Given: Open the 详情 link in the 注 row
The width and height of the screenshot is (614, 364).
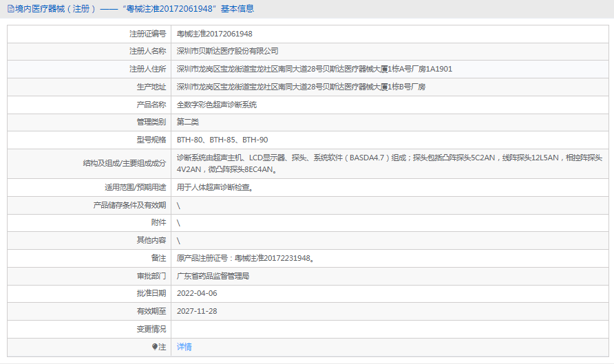Looking at the screenshot, I should pos(184,347).
